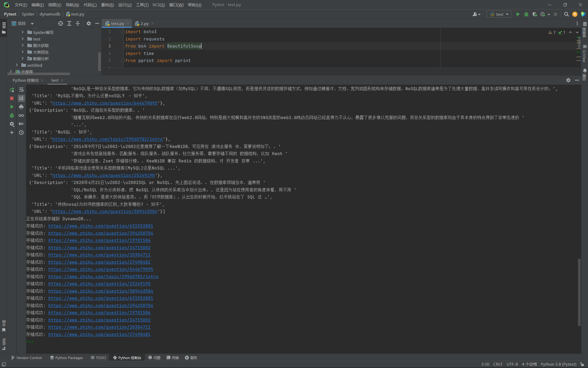Click the project tree horizontal scrollbar
The image size is (588, 368).
tap(39, 74)
